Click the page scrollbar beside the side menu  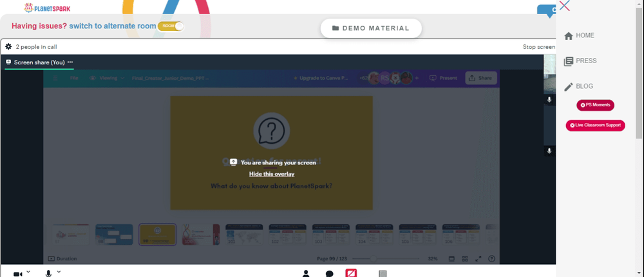(x=639, y=74)
